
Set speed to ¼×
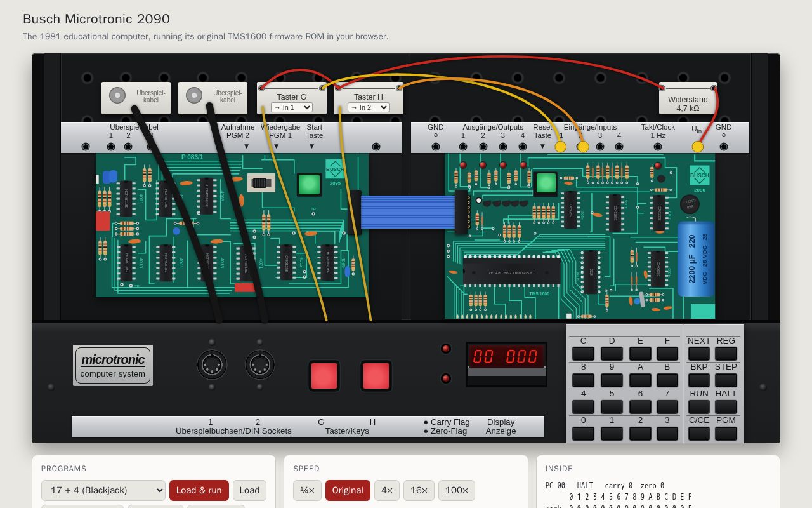pyautogui.click(x=307, y=490)
